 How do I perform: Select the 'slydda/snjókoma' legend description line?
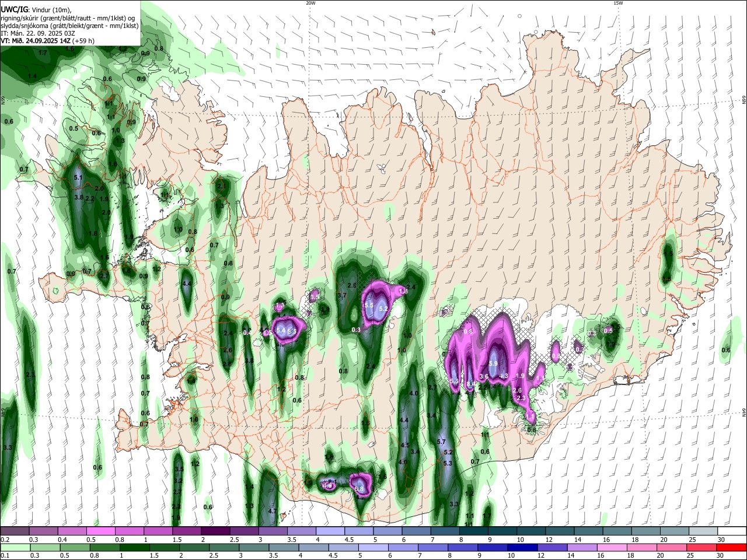(x=69, y=26)
